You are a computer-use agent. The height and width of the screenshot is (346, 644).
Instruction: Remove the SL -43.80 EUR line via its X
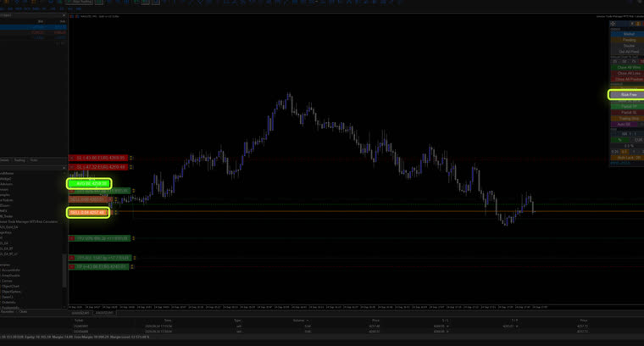pos(72,158)
